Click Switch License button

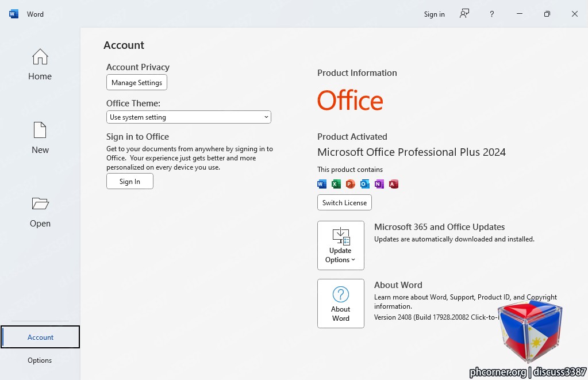pos(344,202)
